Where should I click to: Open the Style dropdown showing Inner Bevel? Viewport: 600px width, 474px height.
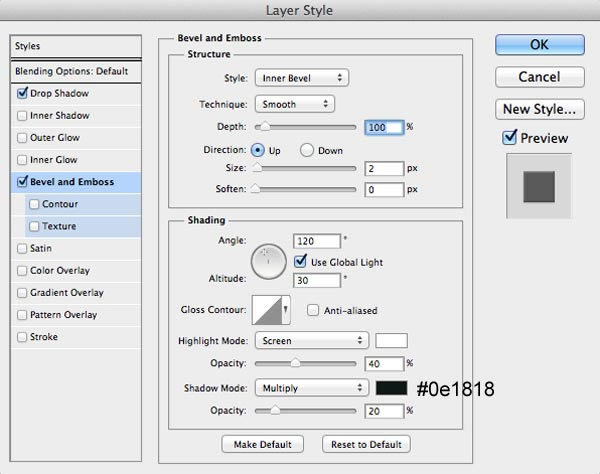click(x=302, y=78)
